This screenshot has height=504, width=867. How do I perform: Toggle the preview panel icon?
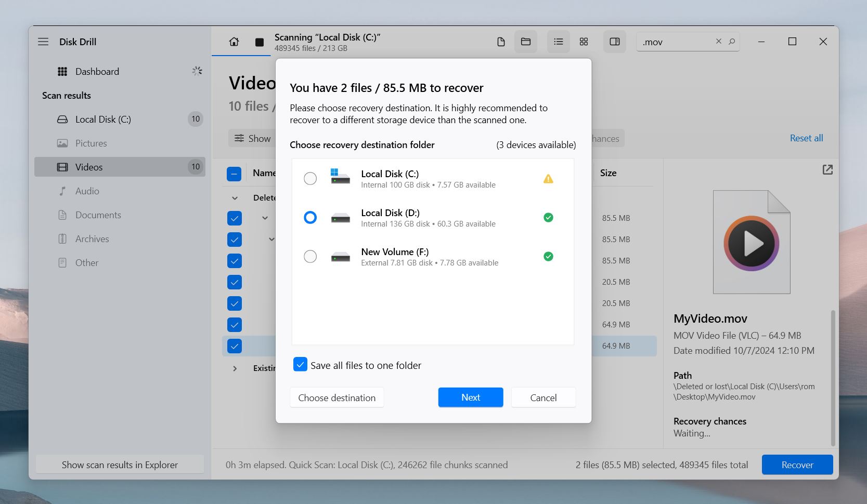(615, 42)
